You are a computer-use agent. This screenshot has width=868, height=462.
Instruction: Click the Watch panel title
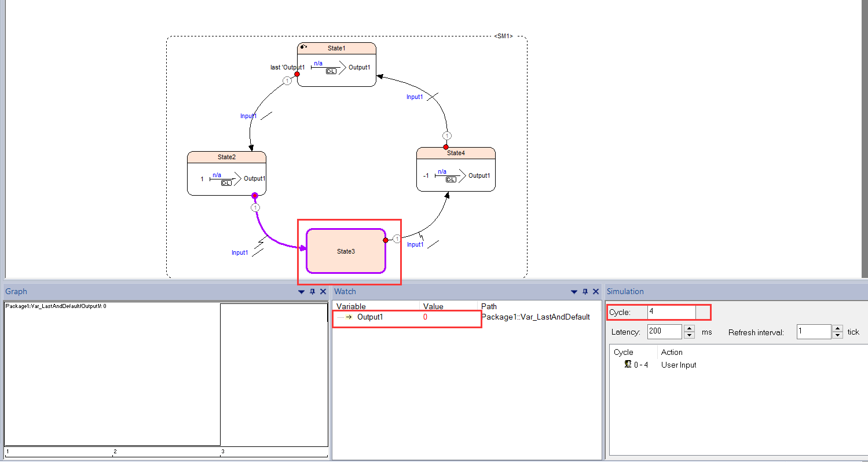[x=345, y=292]
